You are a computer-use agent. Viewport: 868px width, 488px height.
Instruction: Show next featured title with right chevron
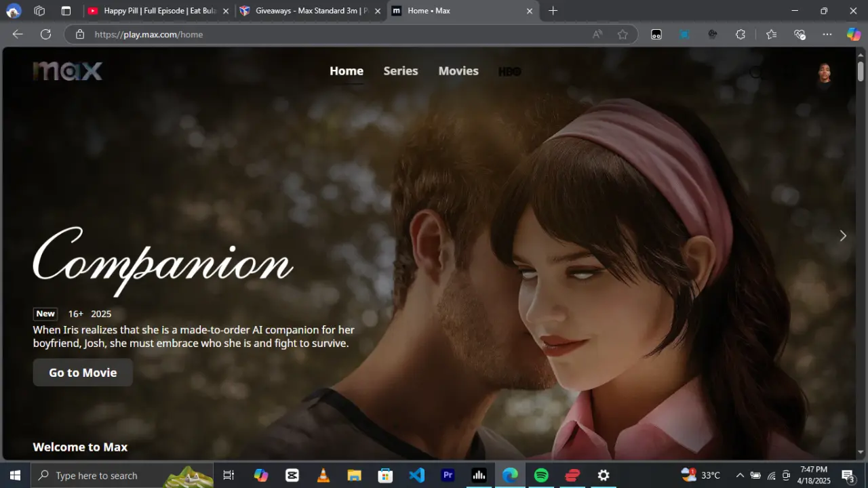(x=843, y=236)
